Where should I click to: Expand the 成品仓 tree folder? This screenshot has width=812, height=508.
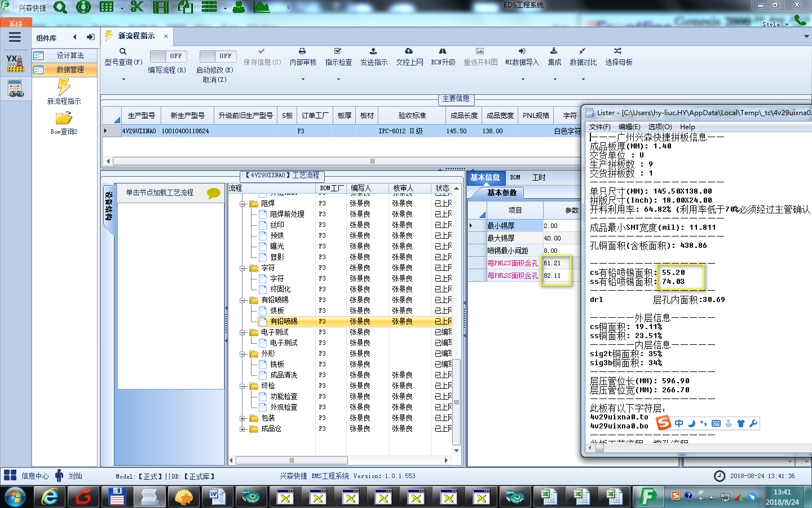point(242,429)
